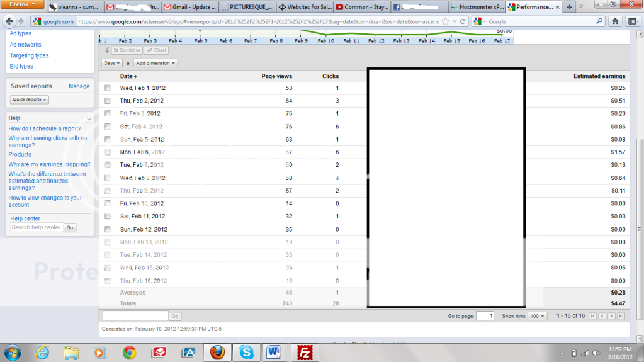Open the Quick reports dropdown
644x362 pixels.
point(29,99)
